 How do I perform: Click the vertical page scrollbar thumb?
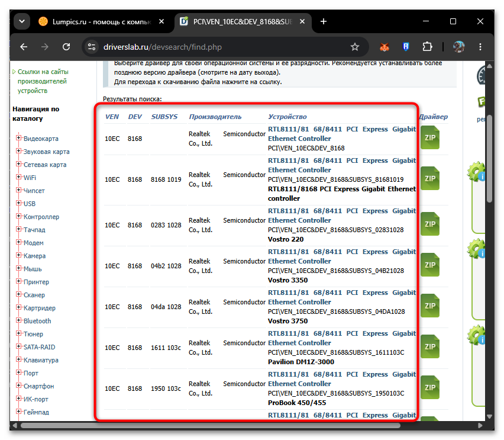490,158
